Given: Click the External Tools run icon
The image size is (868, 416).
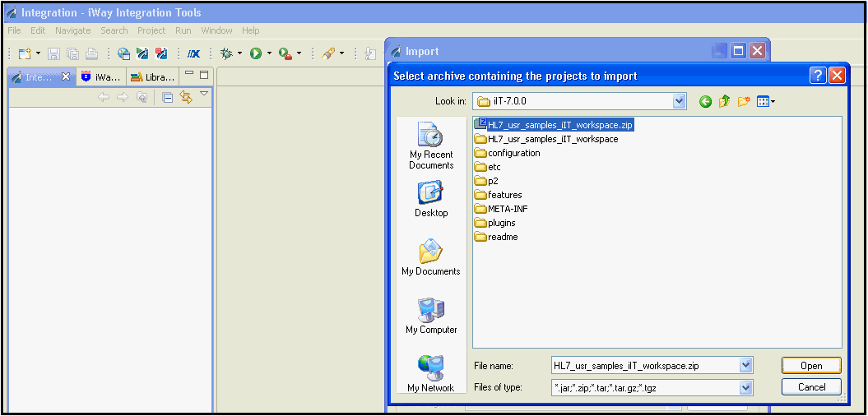Looking at the screenshot, I should pyautogui.click(x=285, y=53).
